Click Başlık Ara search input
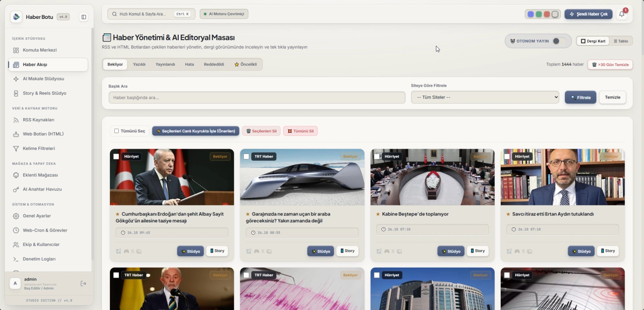 click(257, 98)
